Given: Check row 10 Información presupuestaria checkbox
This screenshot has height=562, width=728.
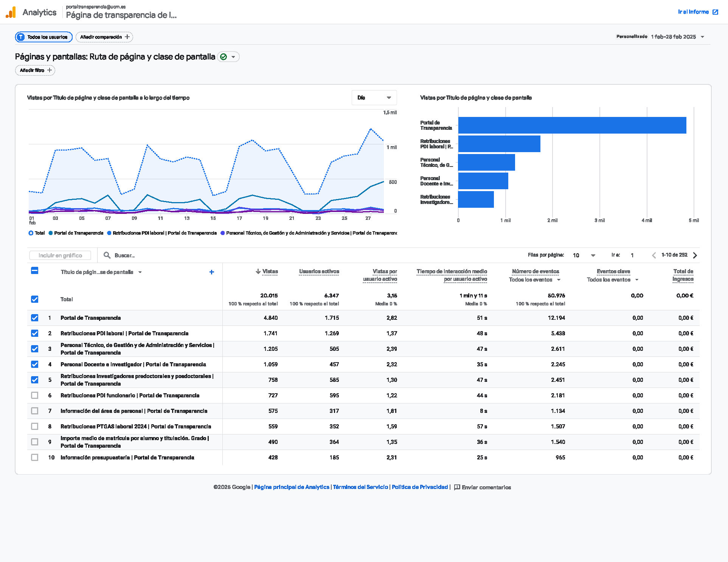Looking at the screenshot, I should click(34, 458).
